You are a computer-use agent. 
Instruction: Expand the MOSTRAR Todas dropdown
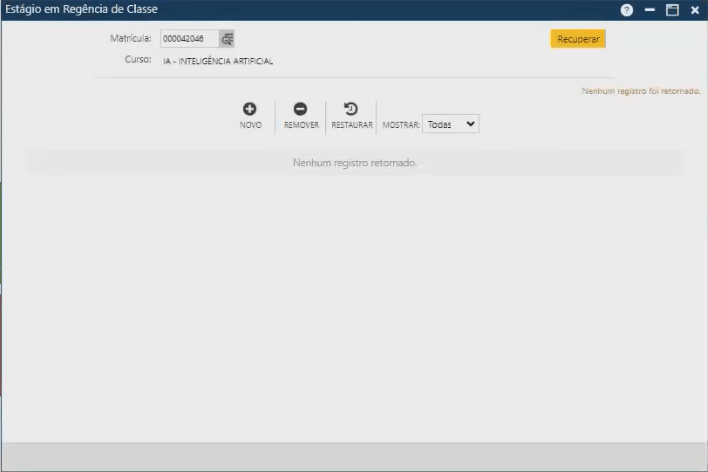click(x=451, y=124)
